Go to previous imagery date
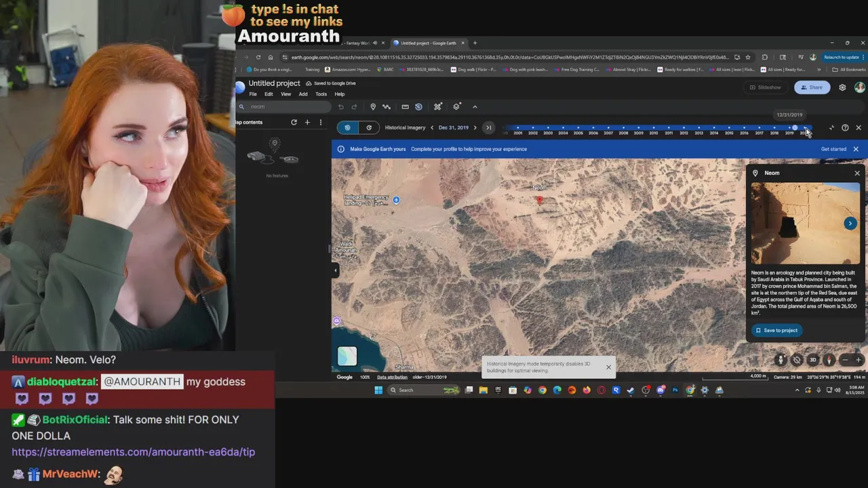 click(432, 127)
